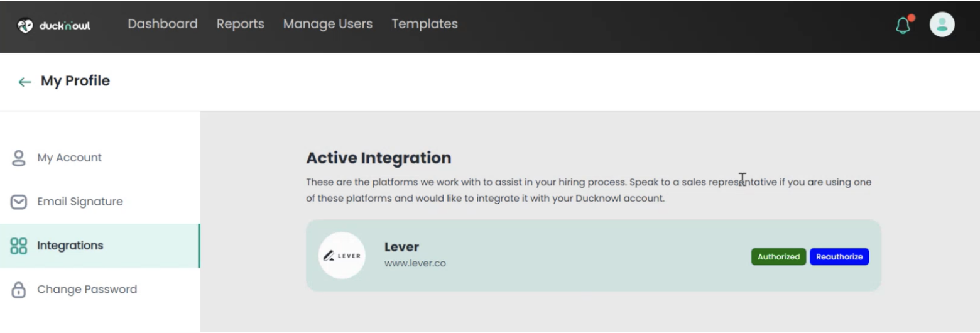Click the Ducknowl logo in the header

click(53, 26)
